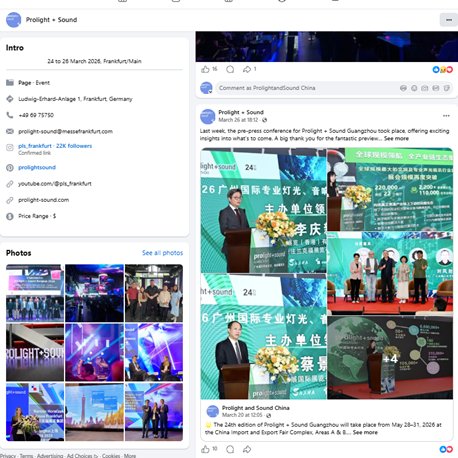
Task: Open the page options ellipsis button in the header
Action: [x=449, y=20]
